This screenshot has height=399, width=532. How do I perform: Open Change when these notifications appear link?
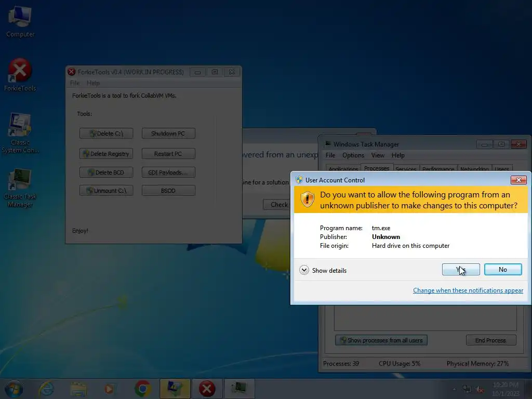tap(468, 290)
